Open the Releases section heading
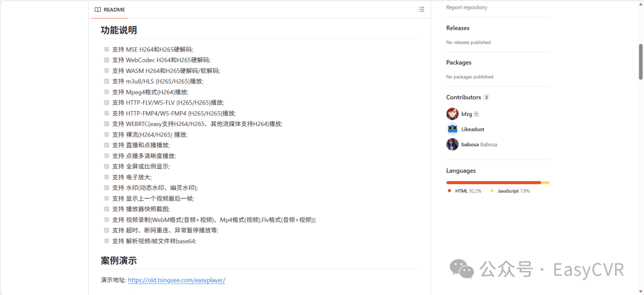 [x=457, y=28]
